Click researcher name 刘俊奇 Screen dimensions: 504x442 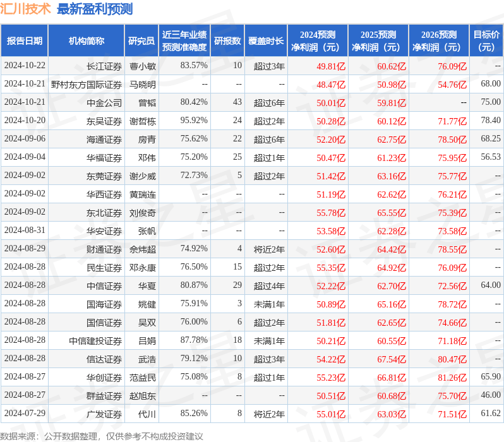[x=143, y=213]
